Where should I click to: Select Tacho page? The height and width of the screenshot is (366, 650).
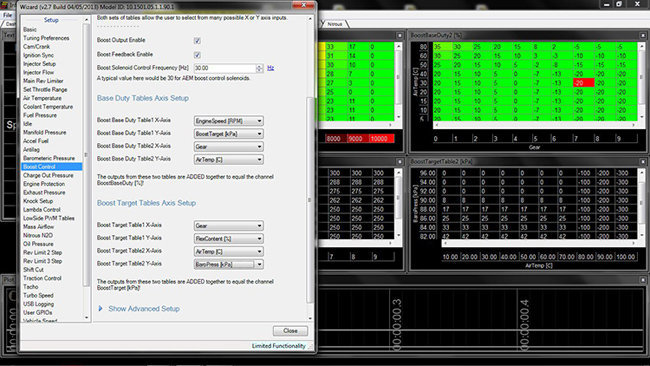31,287
